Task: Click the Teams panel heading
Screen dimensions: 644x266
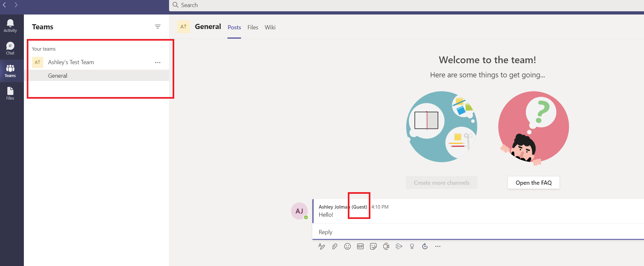Action: click(43, 27)
